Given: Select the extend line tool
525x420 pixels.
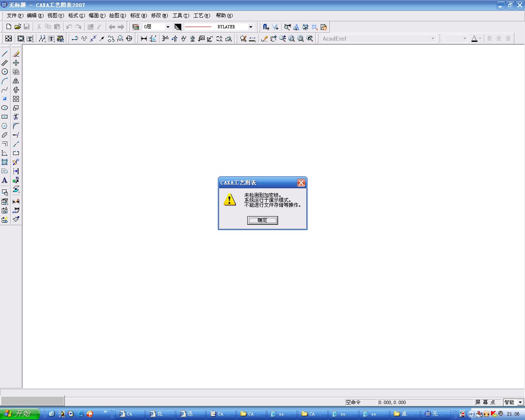Looking at the screenshot, I should [x=16, y=135].
